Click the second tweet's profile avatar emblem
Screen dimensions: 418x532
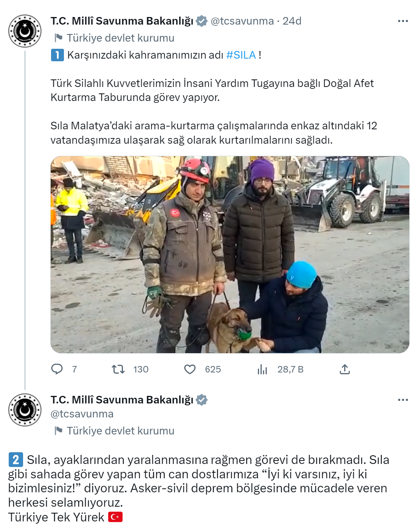pos(25,410)
